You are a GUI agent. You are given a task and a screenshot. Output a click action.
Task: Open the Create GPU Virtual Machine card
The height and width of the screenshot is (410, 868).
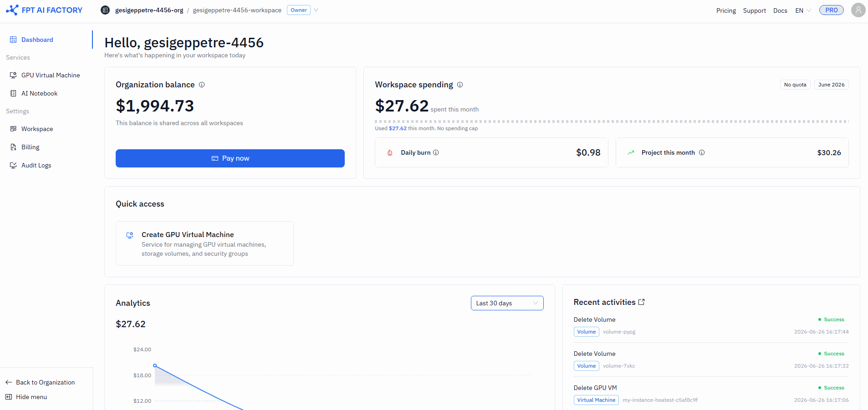(x=204, y=243)
